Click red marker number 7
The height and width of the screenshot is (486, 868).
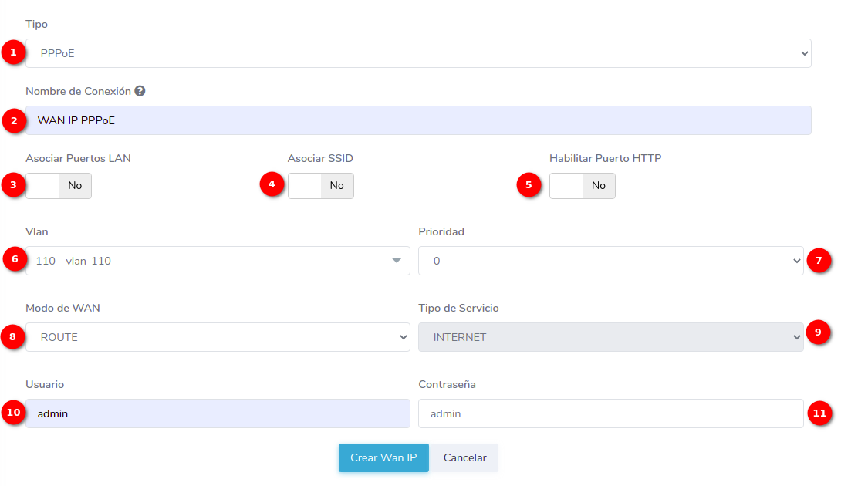click(x=819, y=261)
